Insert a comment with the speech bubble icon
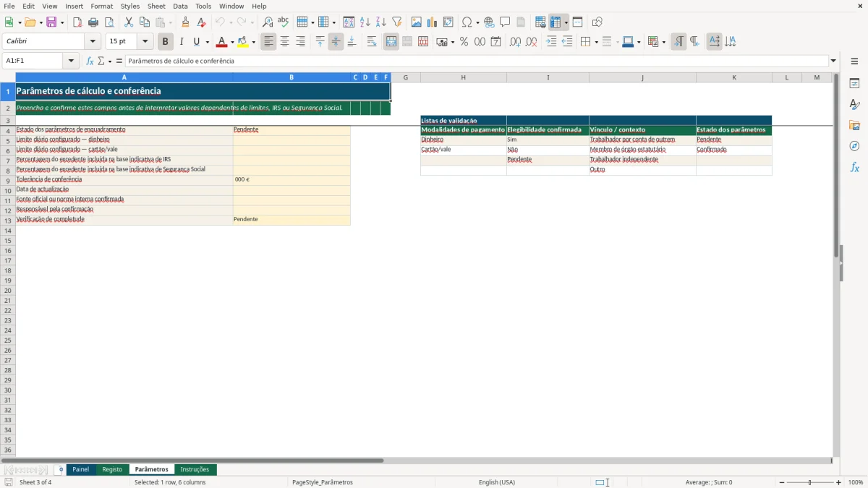Screen dimensions: 868x488 click(x=505, y=22)
